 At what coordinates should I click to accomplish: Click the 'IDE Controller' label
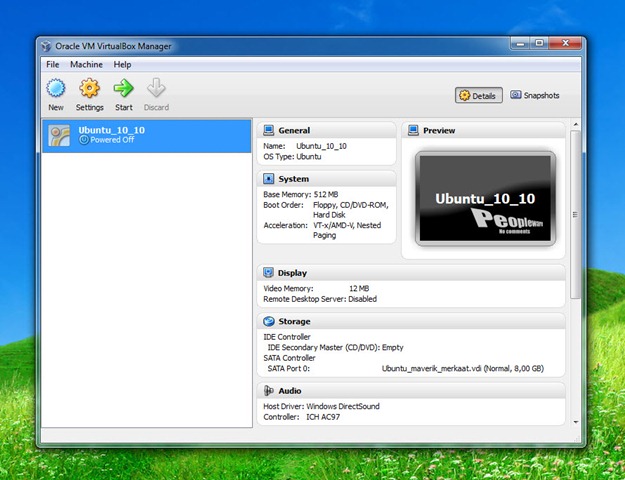287,337
